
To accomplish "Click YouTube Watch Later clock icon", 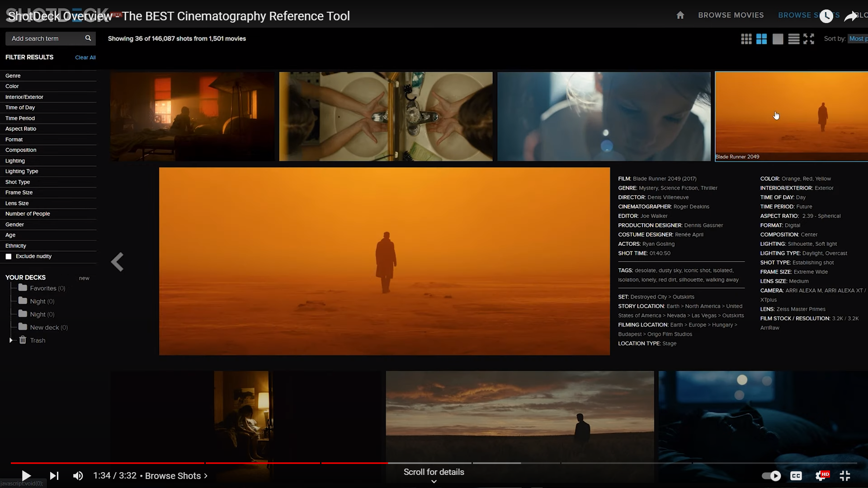I will (x=826, y=16).
